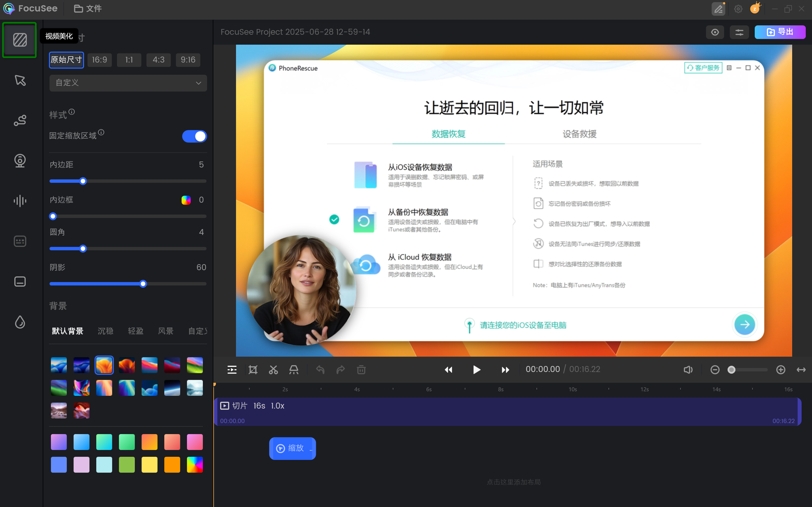Mute the volume speaker icon

(688, 370)
